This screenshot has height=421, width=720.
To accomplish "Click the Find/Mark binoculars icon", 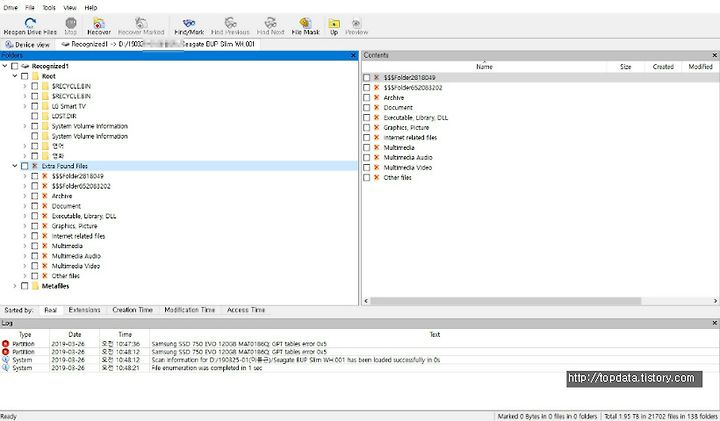I will click(x=189, y=22).
